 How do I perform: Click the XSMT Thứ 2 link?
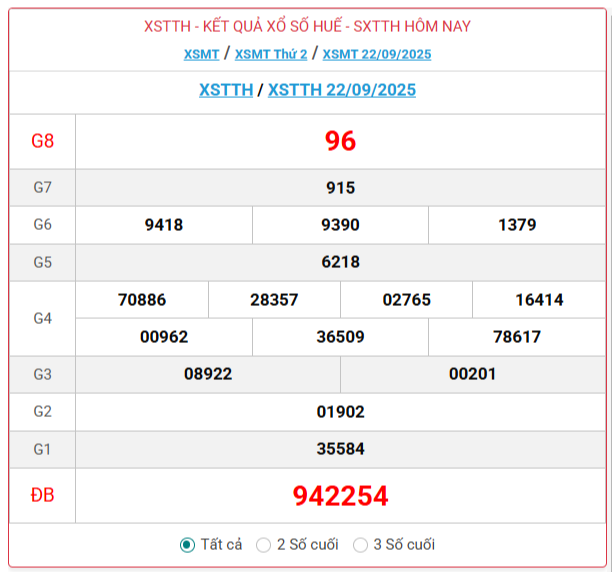click(x=270, y=54)
